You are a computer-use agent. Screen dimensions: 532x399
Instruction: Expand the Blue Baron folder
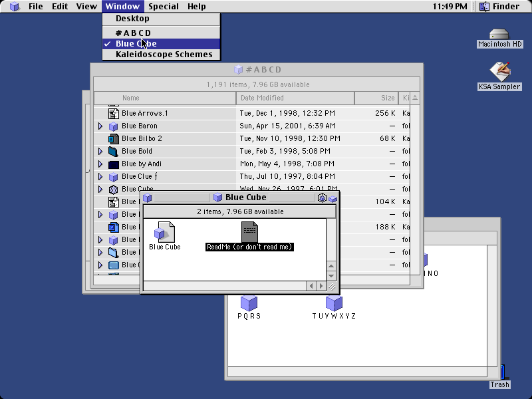pyautogui.click(x=100, y=126)
